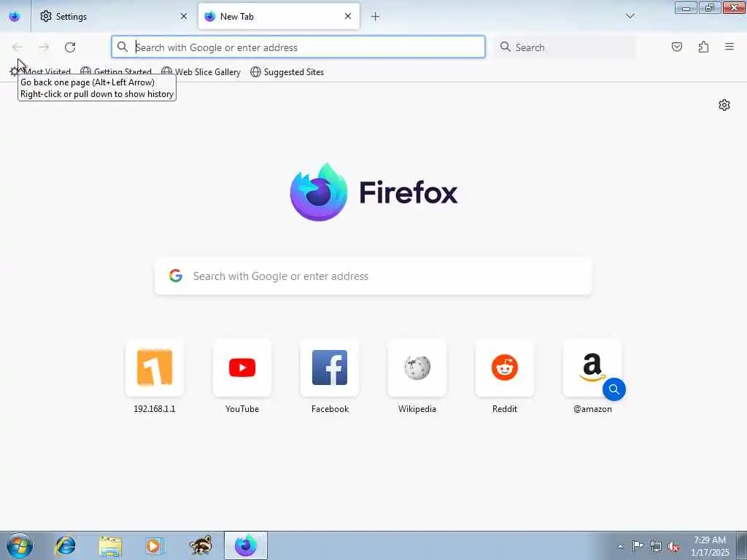Focus the address bar field
This screenshot has height=560, width=747.
pyautogui.click(x=298, y=47)
